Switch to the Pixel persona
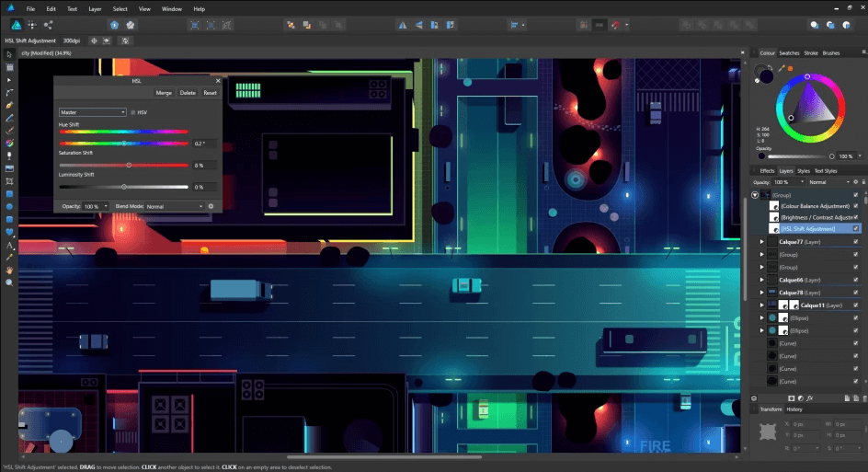868x472 pixels. click(x=32, y=25)
